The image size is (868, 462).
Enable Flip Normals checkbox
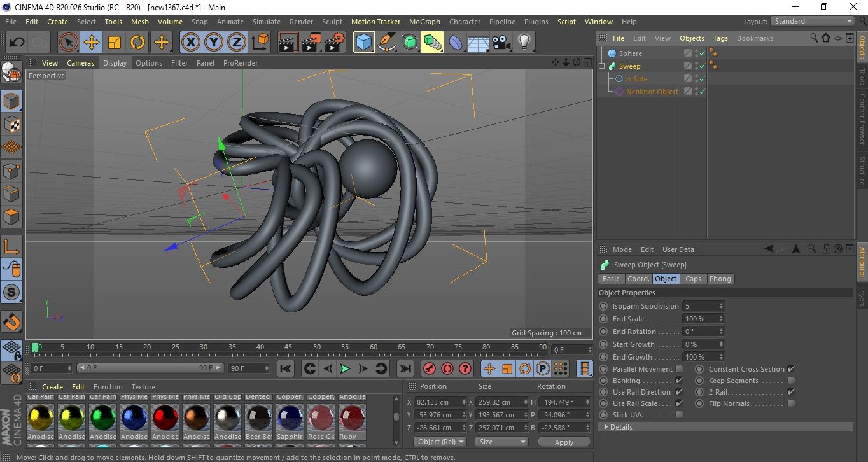791,403
